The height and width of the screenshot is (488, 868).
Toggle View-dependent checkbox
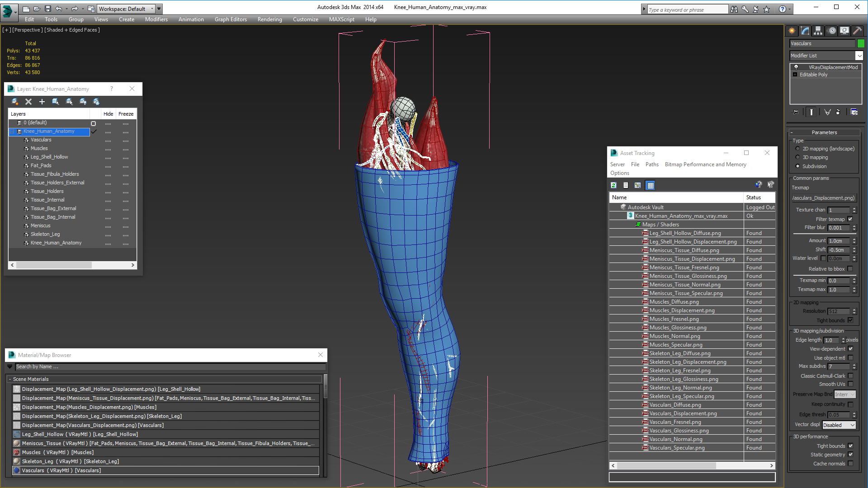pos(850,349)
